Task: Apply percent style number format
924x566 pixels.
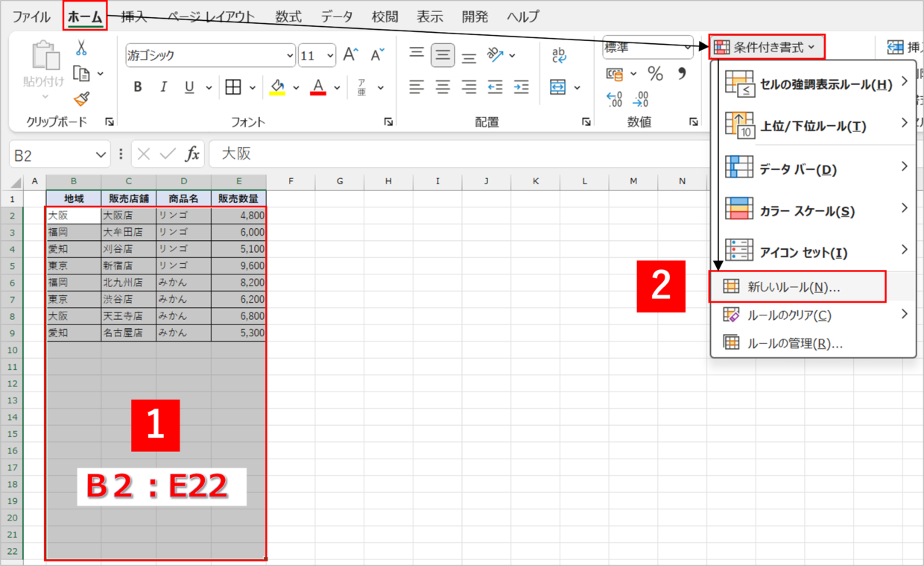Action: (x=655, y=74)
